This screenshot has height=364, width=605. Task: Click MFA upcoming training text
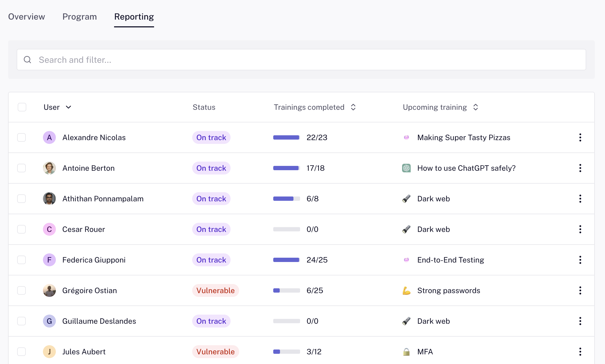[x=425, y=352]
